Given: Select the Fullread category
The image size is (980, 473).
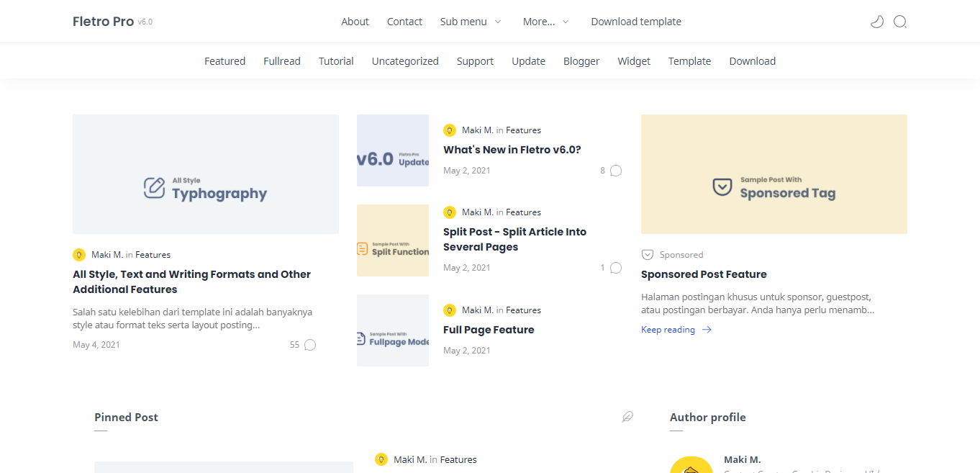Looking at the screenshot, I should pyautogui.click(x=282, y=61).
